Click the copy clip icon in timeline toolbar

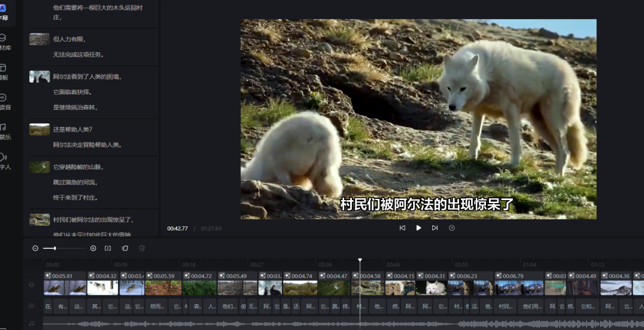click(x=125, y=248)
